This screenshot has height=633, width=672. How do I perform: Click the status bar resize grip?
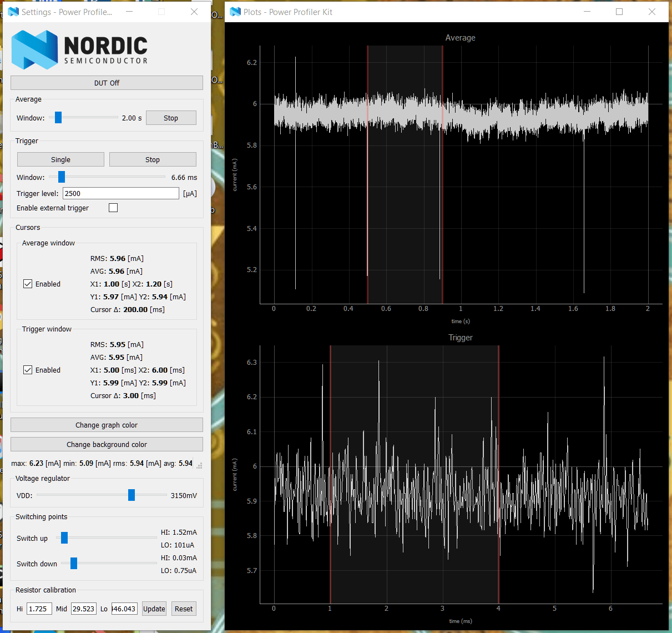pos(199,465)
